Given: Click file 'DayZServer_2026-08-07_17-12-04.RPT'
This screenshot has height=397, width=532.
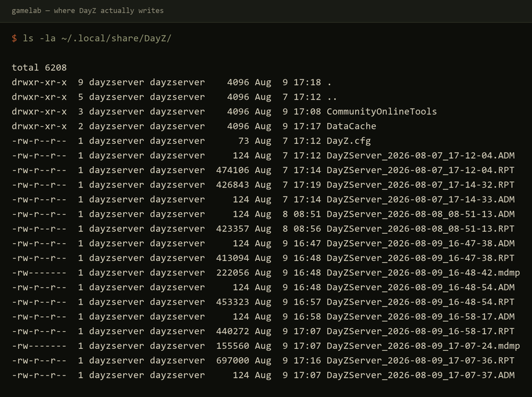Looking at the screenshot, I should tap(421, 170).
